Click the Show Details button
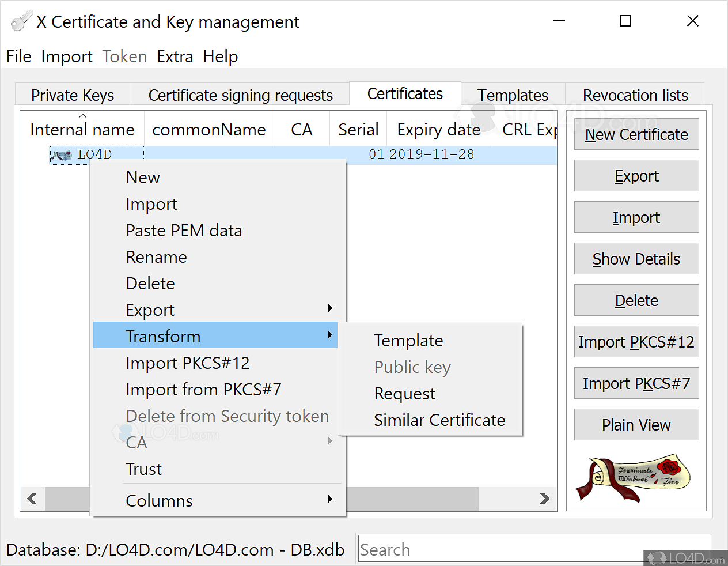 [x=636, y=259]
